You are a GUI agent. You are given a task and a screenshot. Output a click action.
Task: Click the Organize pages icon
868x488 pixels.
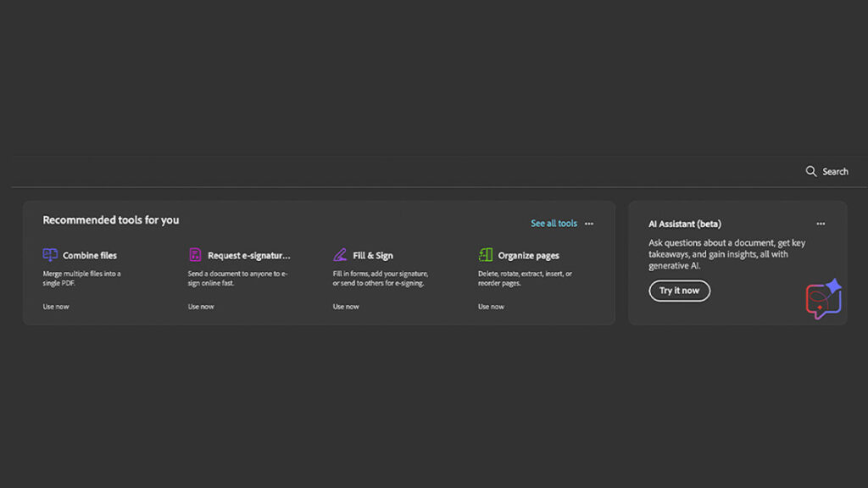[485, 255]
